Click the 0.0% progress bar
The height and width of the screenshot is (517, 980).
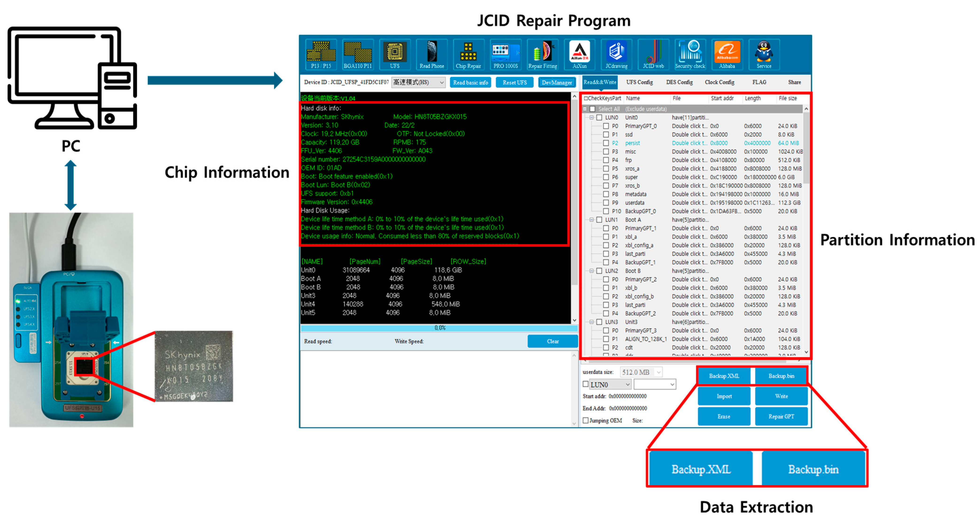(439, 328)
